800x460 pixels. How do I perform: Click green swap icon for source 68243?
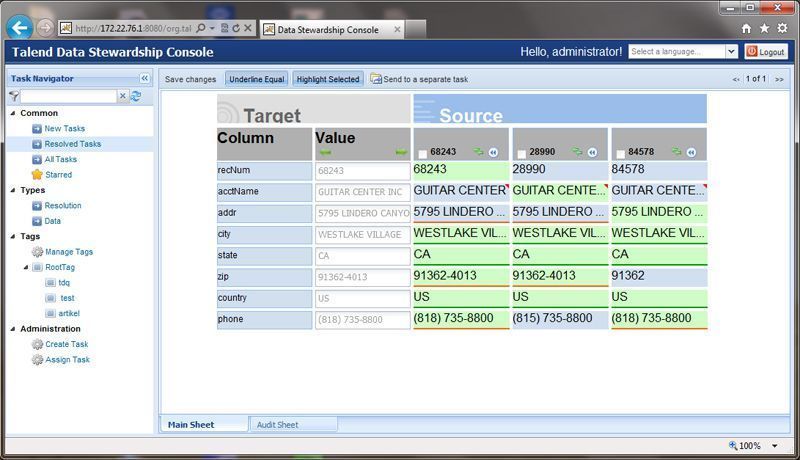pyautogui.click(x=478, y=151)
